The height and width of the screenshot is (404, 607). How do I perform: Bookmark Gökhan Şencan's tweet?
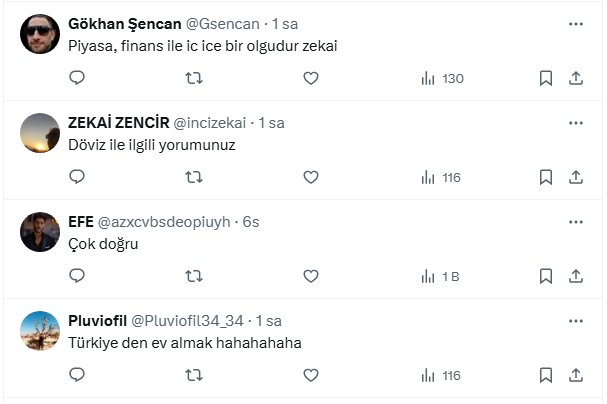(546, 78)
